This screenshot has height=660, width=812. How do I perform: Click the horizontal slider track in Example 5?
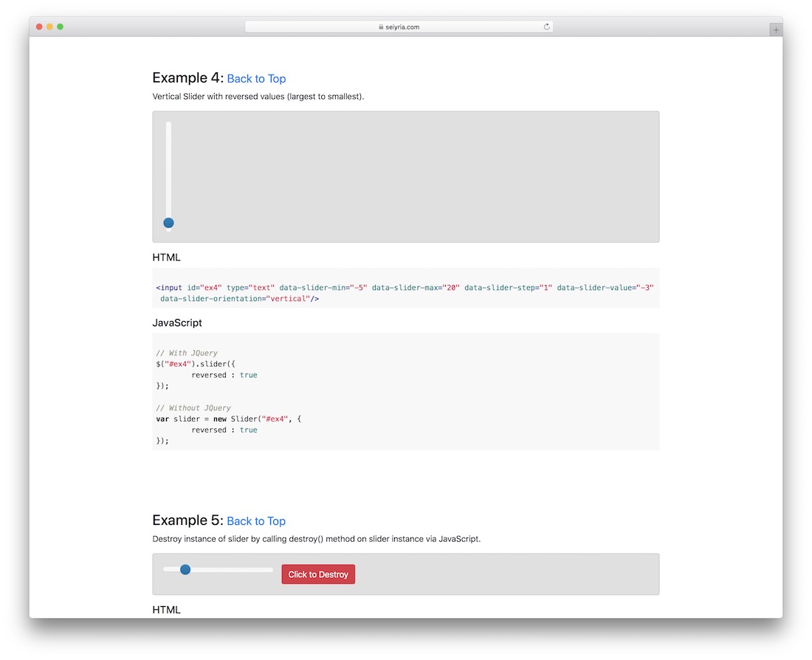pyautogui.click(x=218, y=570)
